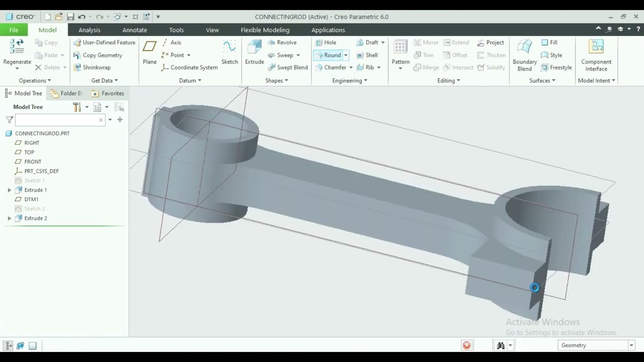Collapse the ribbon with the up arrow
The height and width of the screenshot is (362, 644).
(x=598, y=29)
